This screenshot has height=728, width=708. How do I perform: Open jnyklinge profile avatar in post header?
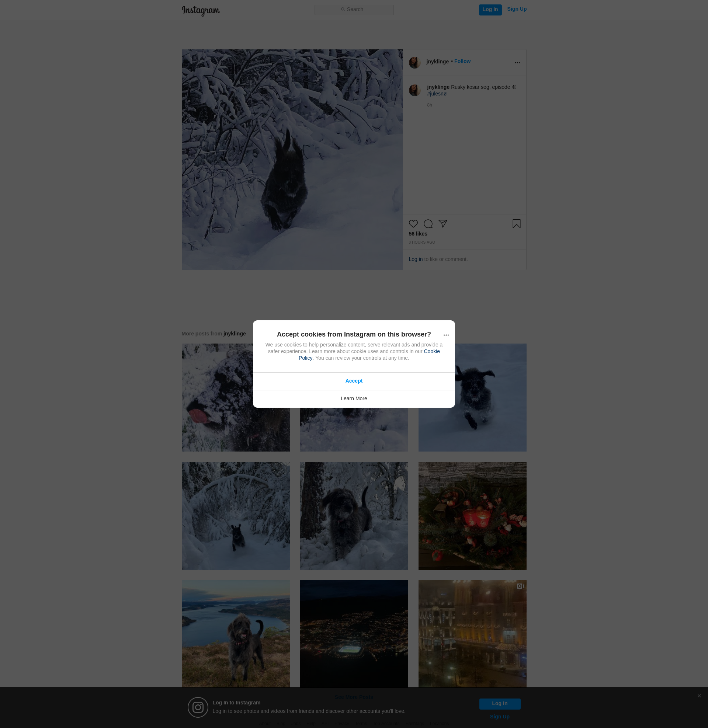pyautogui.click(x=414, y=62)
